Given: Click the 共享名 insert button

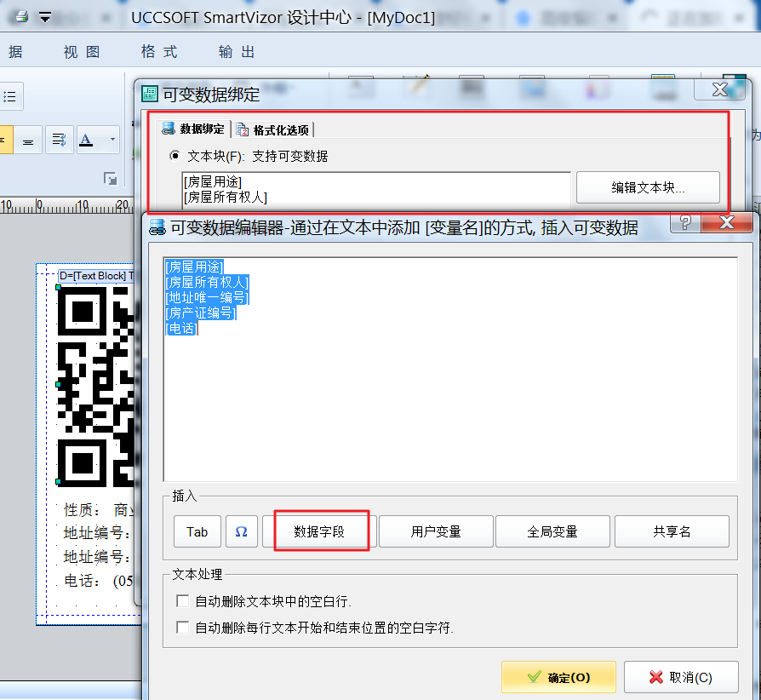Looking at the screenshot, I should click(672, 531).
